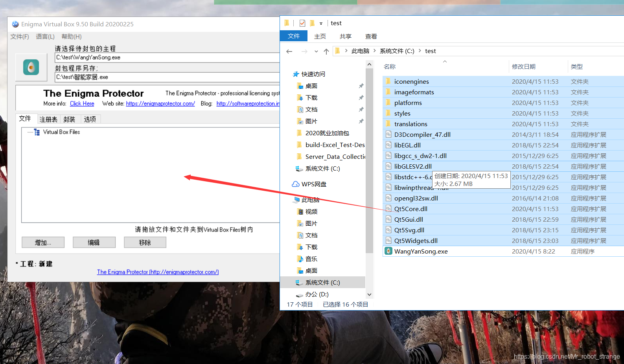This screenshot has height=364, width=624.
Task: Open the Explorer 共享 ribbon tab
Action: coord(346,36)
